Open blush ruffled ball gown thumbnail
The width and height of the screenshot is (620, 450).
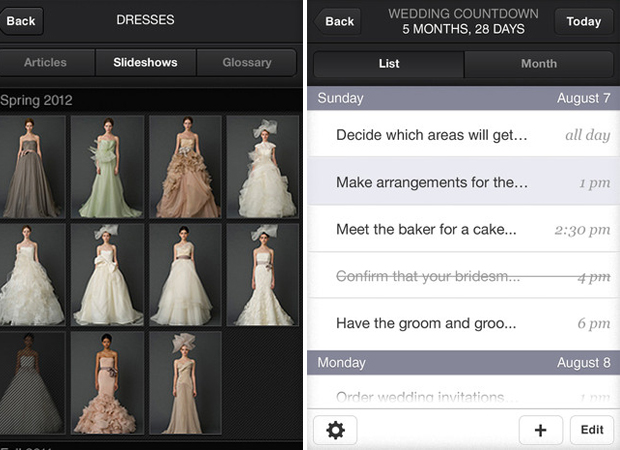[x=185, y=166]
